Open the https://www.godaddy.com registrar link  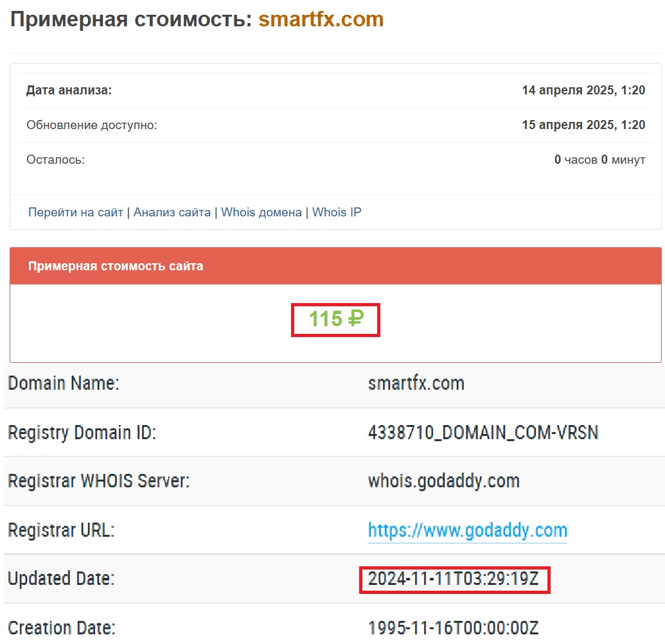click(x=467, y=531)
